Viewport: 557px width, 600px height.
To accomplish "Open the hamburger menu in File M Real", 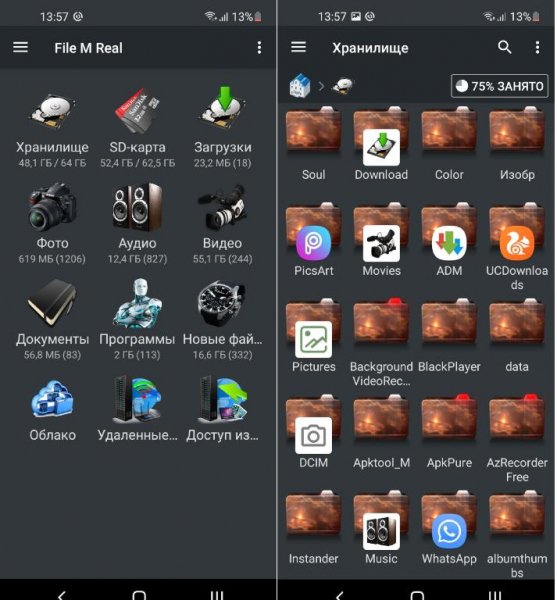I will click(21, 47).
